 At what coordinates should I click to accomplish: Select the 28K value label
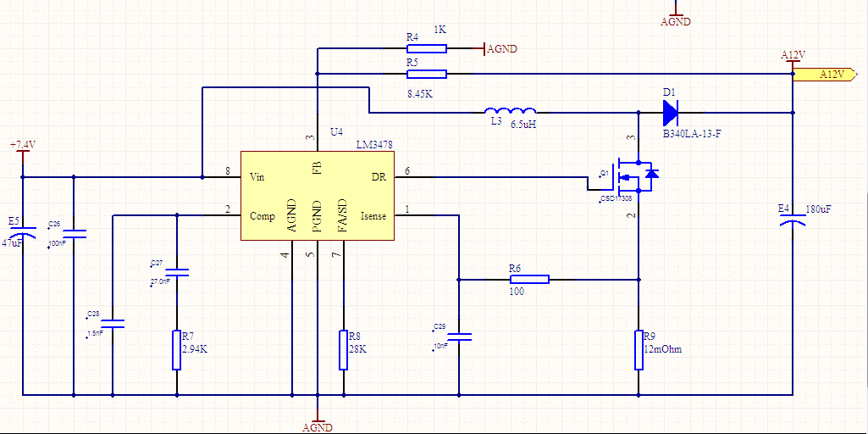(x=357, y=349)
